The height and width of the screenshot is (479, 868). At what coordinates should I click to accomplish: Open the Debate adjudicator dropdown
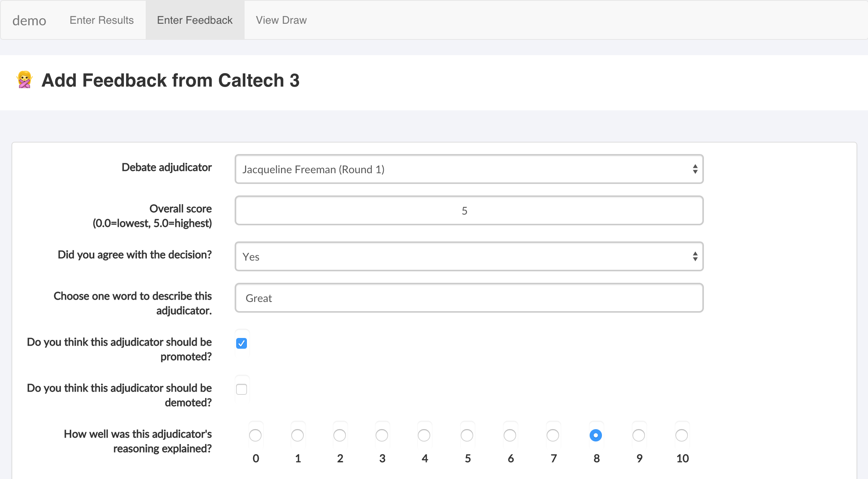469,169
